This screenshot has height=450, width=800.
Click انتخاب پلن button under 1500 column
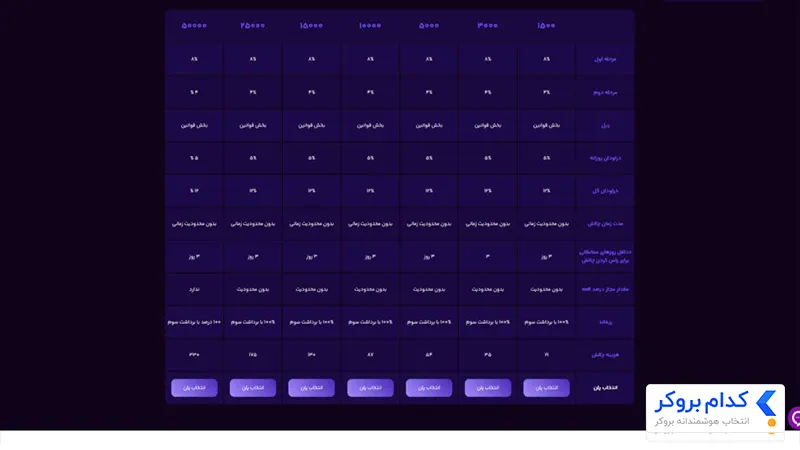point(546,388)
